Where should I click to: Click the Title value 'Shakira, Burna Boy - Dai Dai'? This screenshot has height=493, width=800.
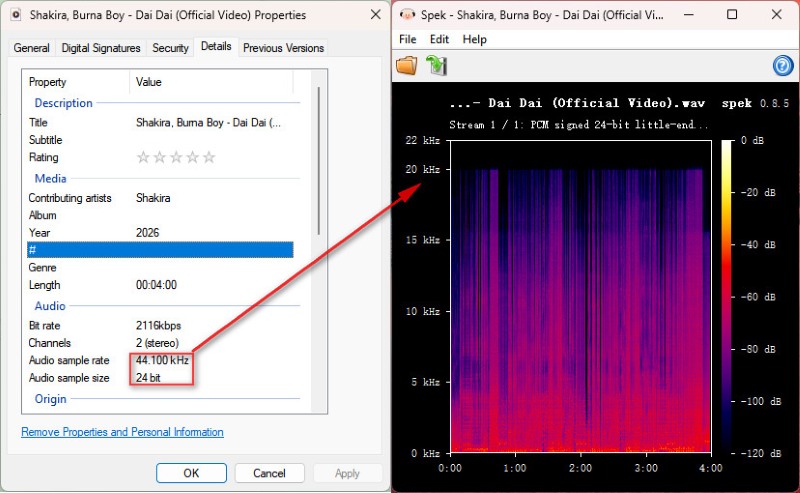click(208, 122)
